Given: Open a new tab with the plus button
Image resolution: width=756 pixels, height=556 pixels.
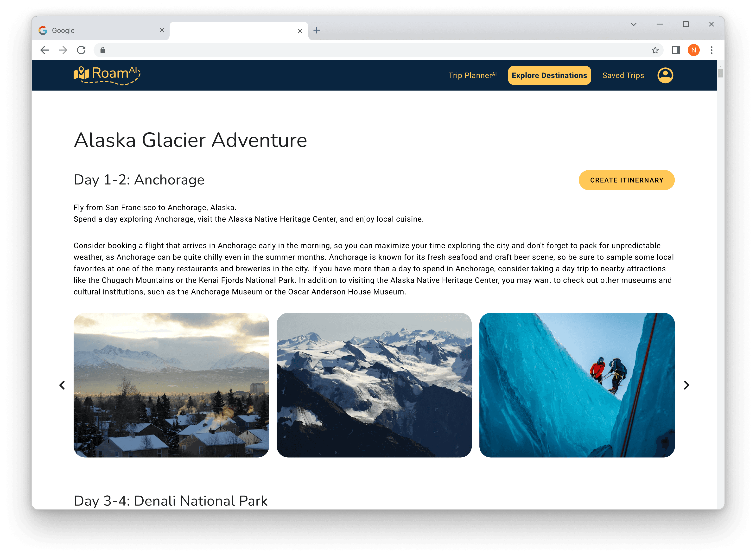Looking at the screenshot, I should click(x=317, y=30).
